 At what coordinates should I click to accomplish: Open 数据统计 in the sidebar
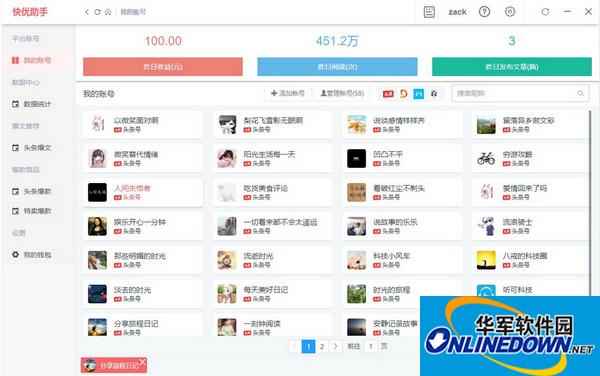(x=38, y=104)
